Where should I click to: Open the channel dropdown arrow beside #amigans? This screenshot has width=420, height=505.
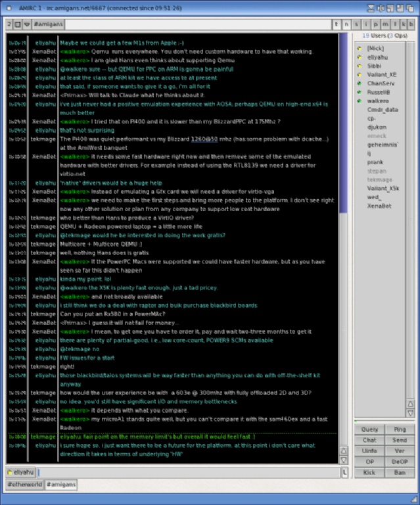(x=27, y=24)
